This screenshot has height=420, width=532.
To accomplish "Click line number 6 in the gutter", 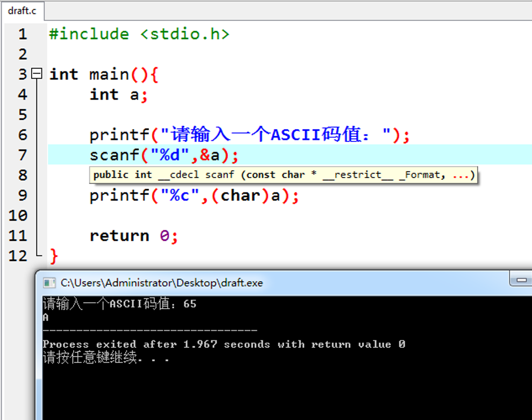I will click(23, 135).
